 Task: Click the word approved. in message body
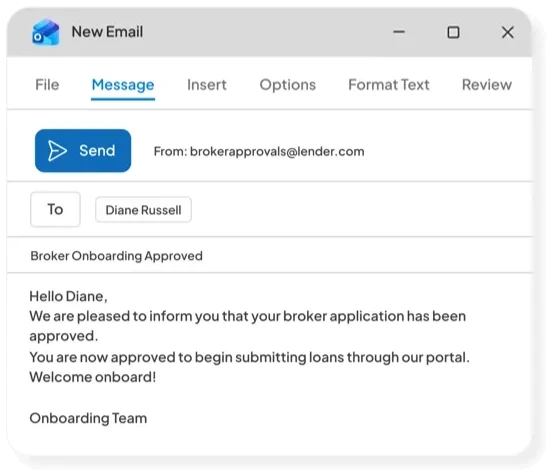[x=63, y=336]
